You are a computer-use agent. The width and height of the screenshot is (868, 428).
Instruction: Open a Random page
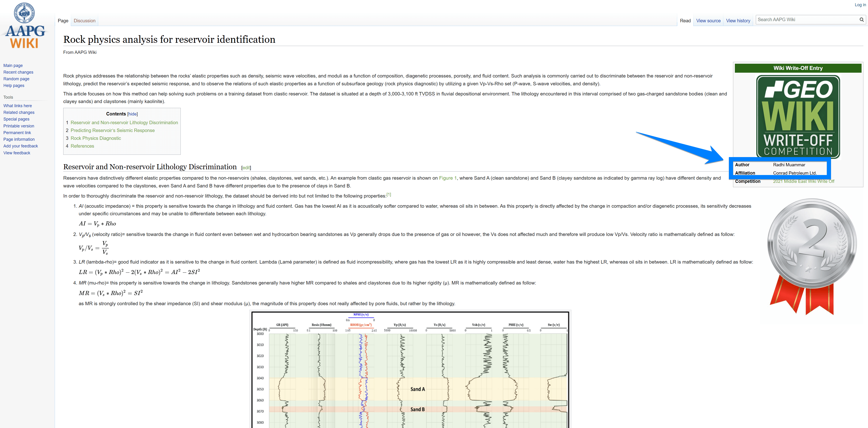(x=16, y=79)
